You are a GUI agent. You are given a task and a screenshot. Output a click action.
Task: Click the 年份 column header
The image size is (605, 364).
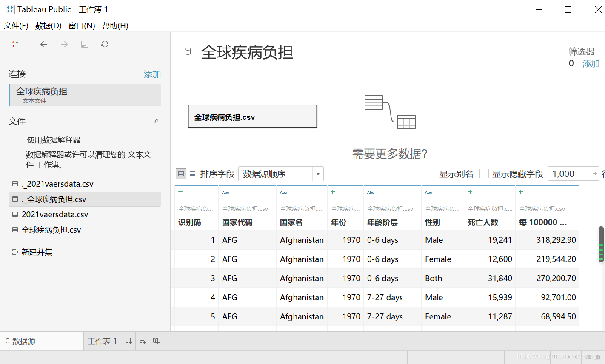339,222
